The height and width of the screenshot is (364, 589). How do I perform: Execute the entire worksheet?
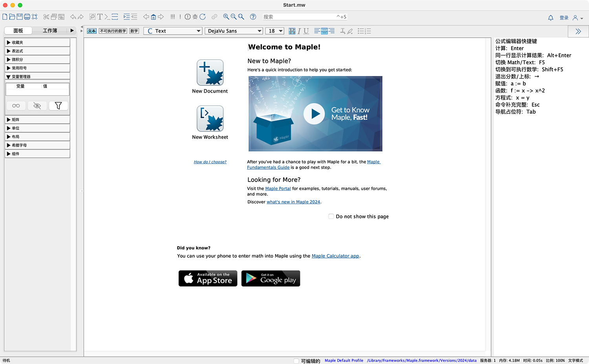point(173,16)
